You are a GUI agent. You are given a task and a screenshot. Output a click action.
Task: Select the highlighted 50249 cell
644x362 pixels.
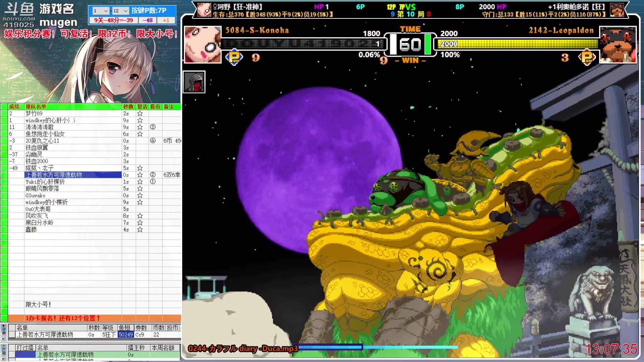click(126, 335)
